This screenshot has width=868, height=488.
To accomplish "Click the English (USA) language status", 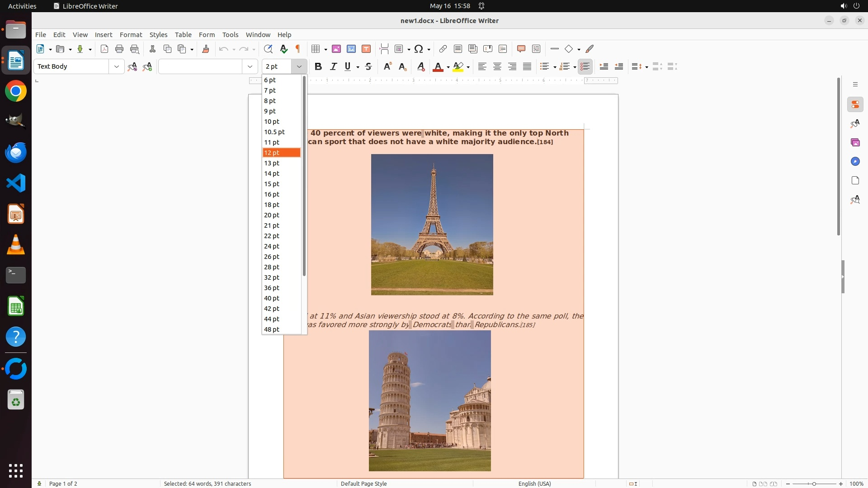I will pyautogui.click(x=534, y=483).
